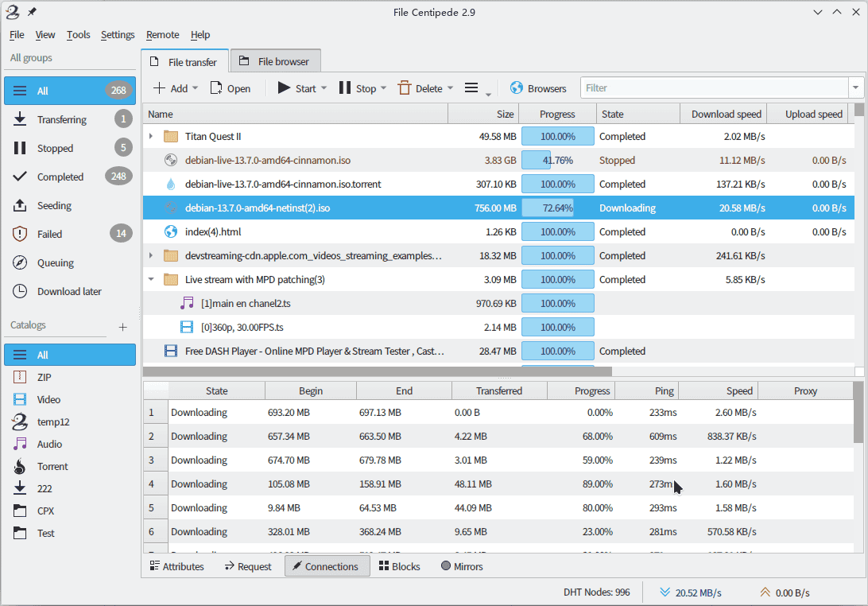Select the Video catalog
This screenshot has height=606, width=868.
70,399
